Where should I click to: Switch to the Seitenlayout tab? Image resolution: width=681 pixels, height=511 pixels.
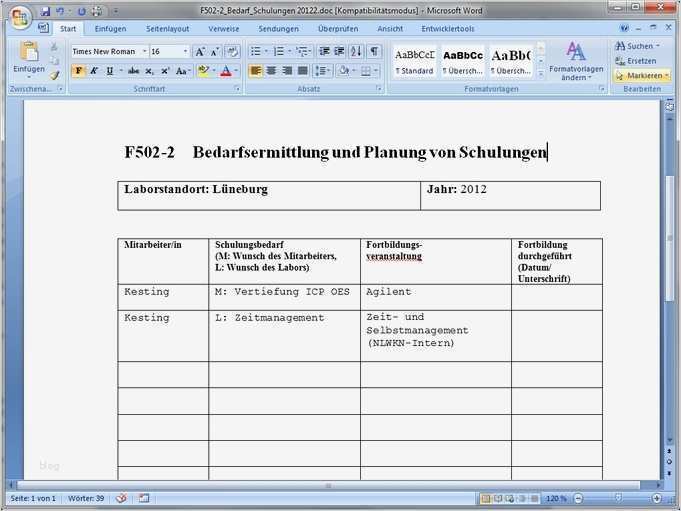pyautogui.click(x=168, y=29)
